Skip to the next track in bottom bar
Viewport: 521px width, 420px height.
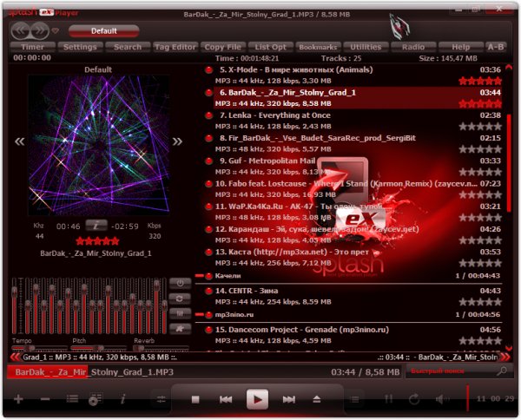point(289,399)
